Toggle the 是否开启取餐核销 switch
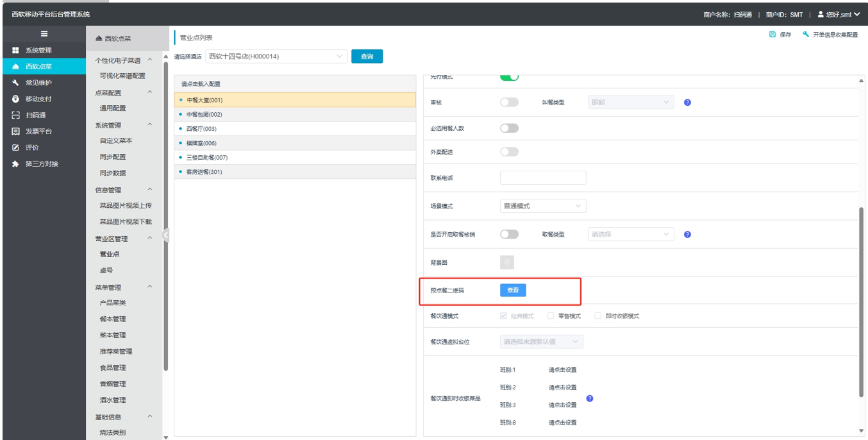Viewport: 868px width, 440px height. (509, 234)
